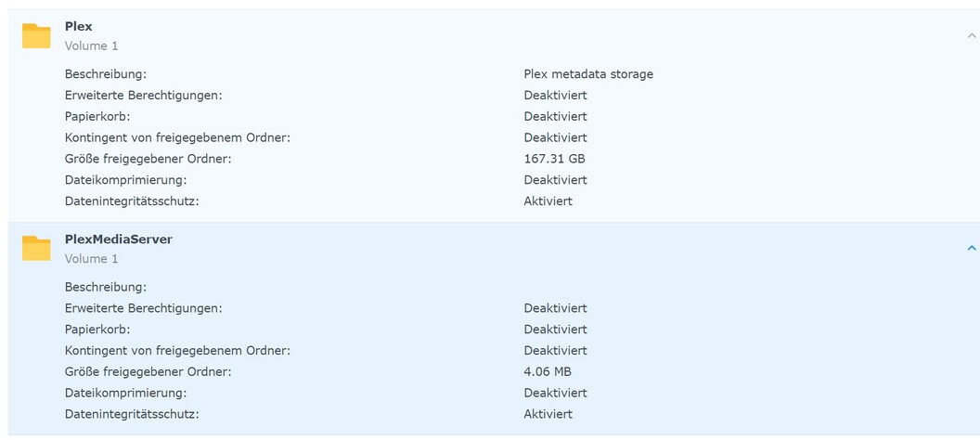Viewport: 980px width, 440px height.
Task: Click 'Kontingent von freigegebenem Ordner:' label under Plex
Action: click(x=177, y=138)
